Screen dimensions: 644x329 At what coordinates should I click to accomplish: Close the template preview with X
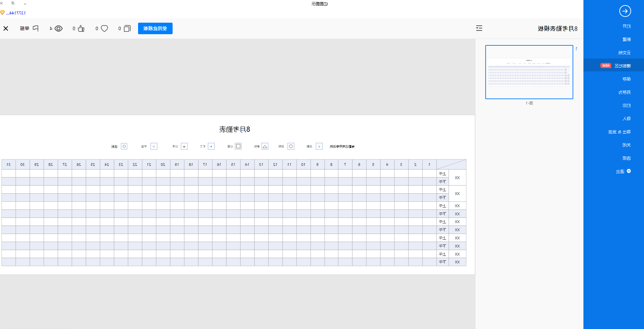(x=6, y=28)
